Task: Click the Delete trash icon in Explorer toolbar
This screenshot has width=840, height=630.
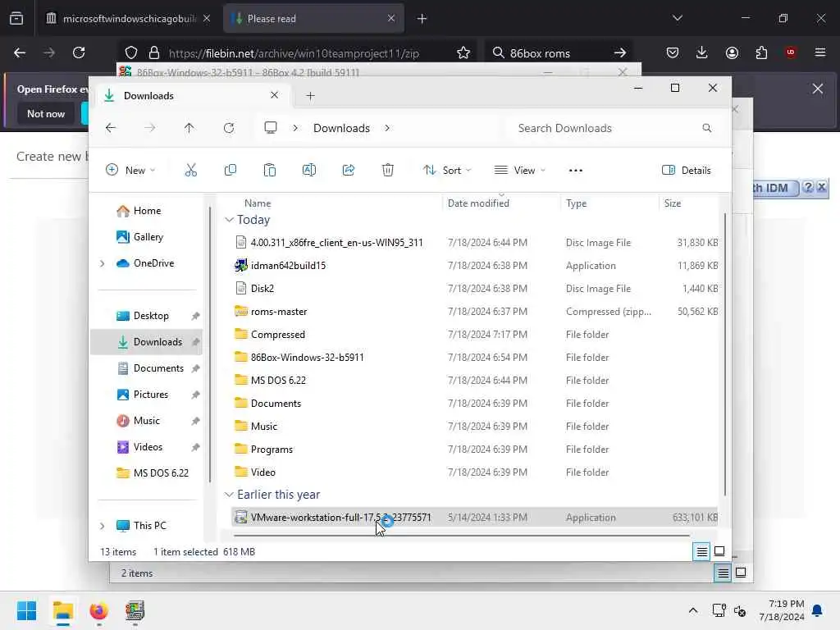Action: pos(388,170)
